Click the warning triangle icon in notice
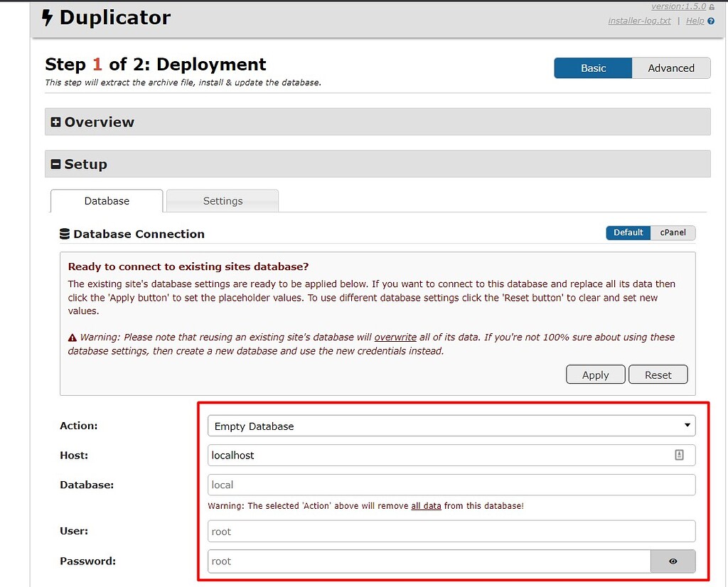This screenshot has width=728, height=587. click(72, 337)
